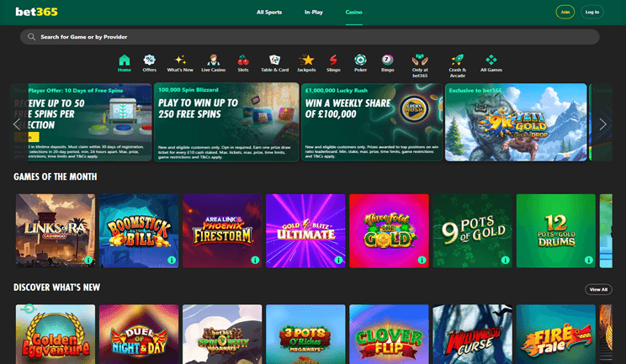Launch the Boomstick Bill game tile
This screenshot has width=626, height=364.
point(139,231)
